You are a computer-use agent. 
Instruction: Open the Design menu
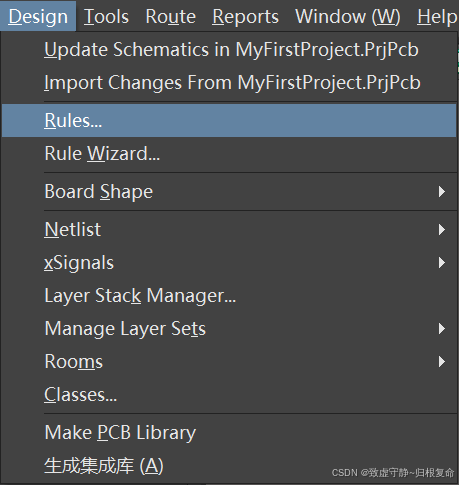pos(38,16)
